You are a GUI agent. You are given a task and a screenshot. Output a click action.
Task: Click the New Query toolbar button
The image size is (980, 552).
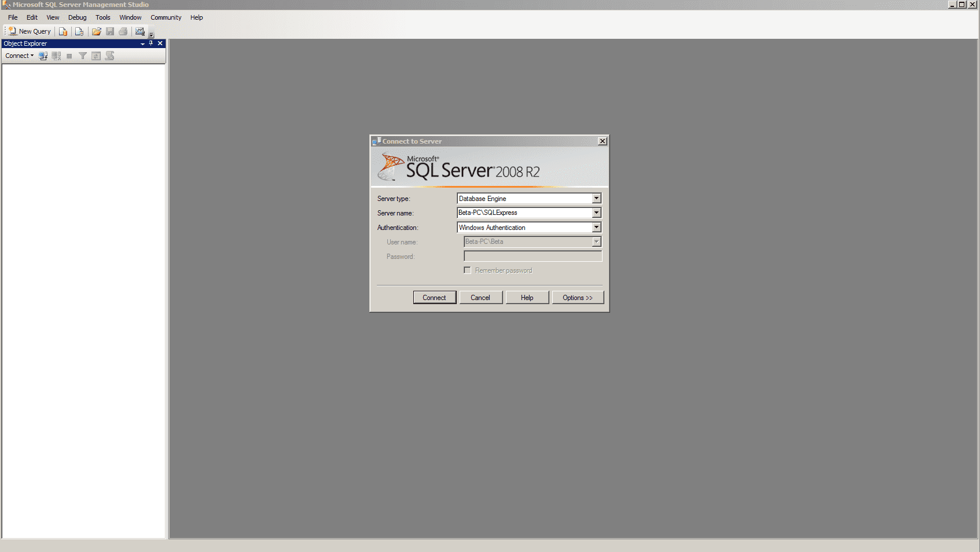(x=30, y=31)
